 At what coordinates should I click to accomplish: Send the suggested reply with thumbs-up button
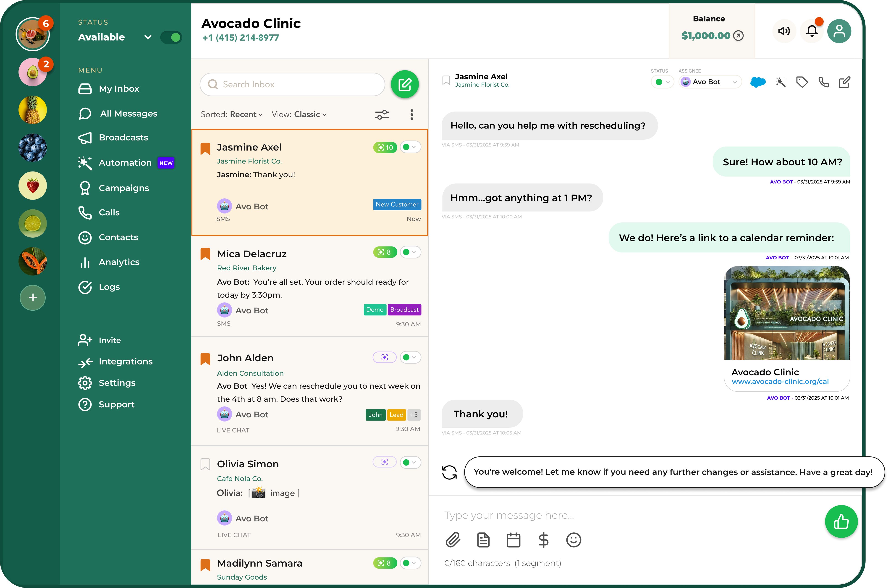(841, 522)
